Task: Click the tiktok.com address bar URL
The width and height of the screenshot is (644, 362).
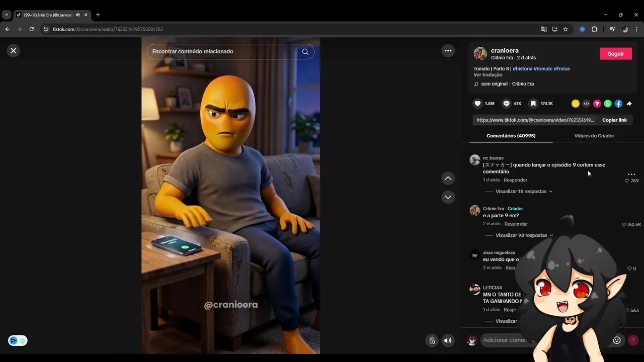Action: click(108, 29)
